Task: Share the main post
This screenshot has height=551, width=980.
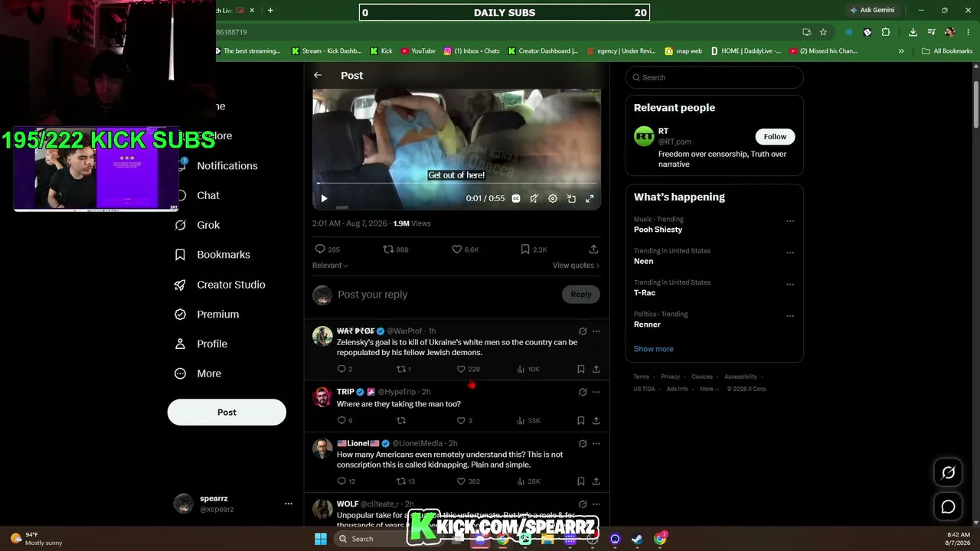Action: click(x=593, y=249)
